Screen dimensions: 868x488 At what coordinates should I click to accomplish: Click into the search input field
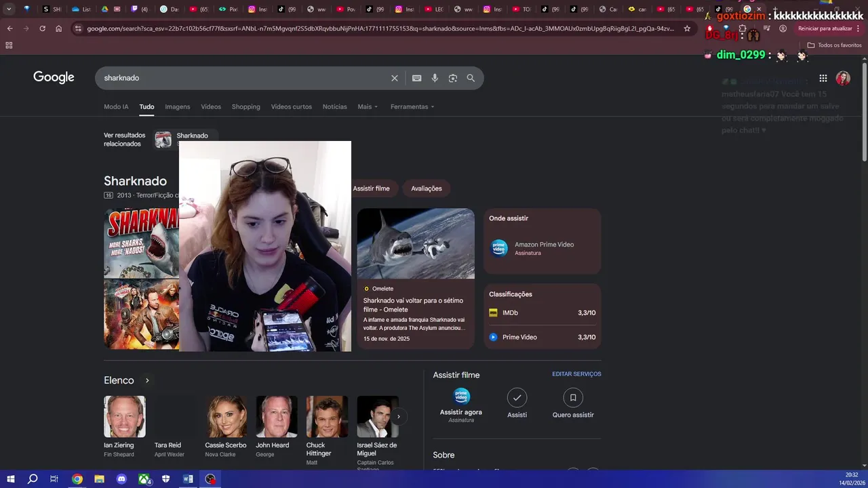click(x=244, y=78)
